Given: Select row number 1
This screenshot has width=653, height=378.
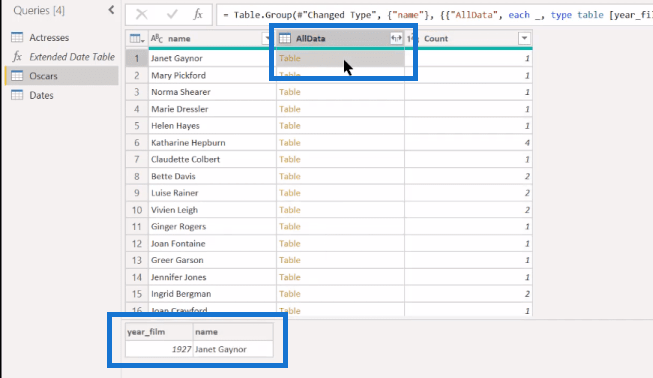Looking at the screenshot, I should pos(137,58).
